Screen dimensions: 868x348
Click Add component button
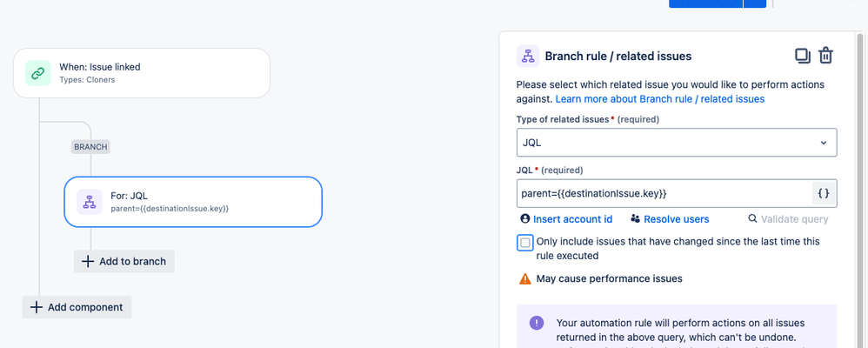tap(77, 307)
